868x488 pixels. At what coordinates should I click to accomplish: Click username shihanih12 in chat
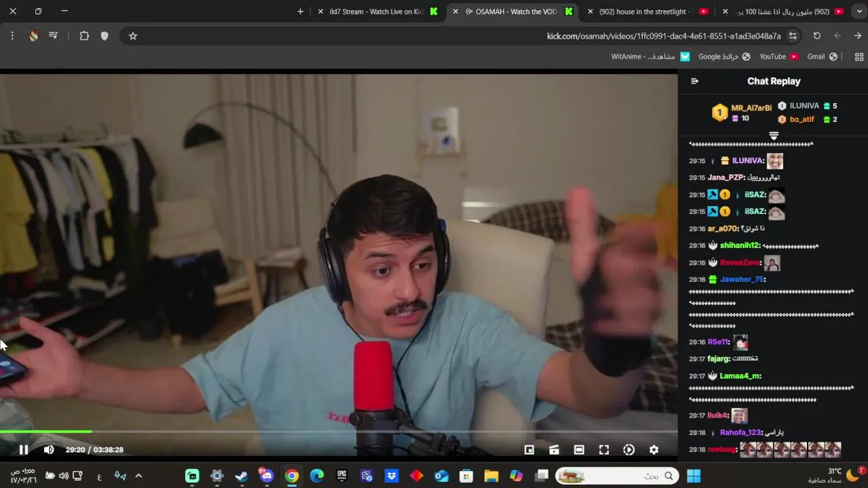(741, 245)
